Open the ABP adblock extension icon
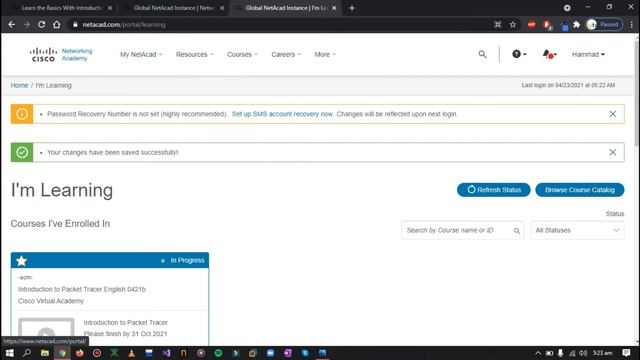Image resolution: width=640 pixels, height=360 pixels. (531, 24)
